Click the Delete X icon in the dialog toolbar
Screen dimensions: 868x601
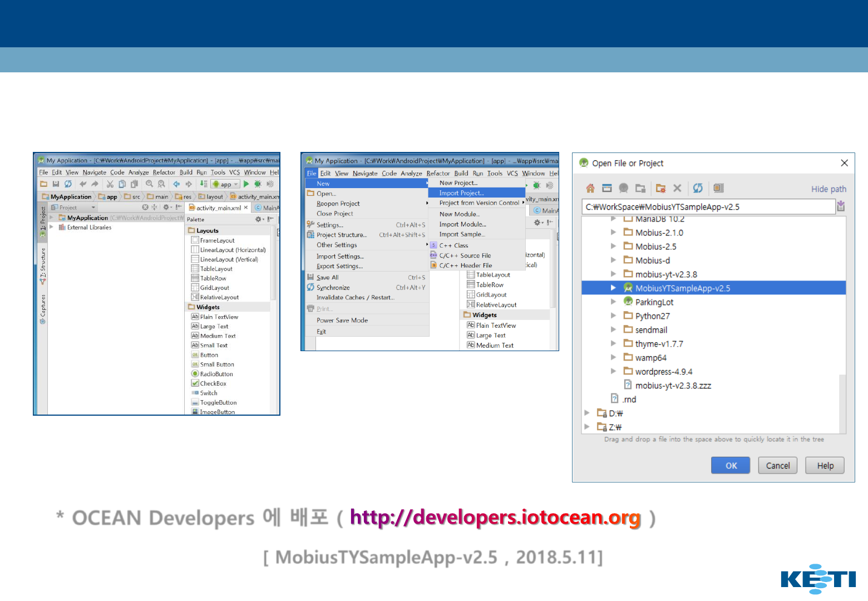[x=677, y=188]
